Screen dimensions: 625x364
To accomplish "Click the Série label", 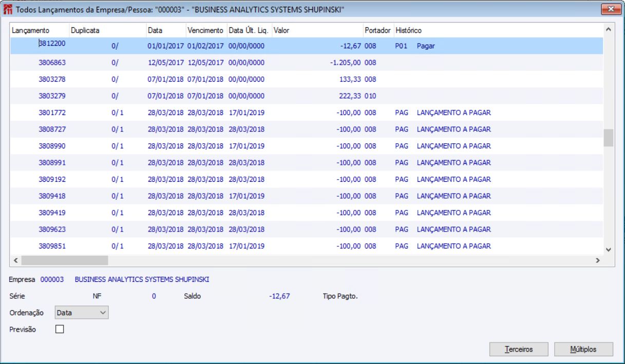I will point(17,296).
